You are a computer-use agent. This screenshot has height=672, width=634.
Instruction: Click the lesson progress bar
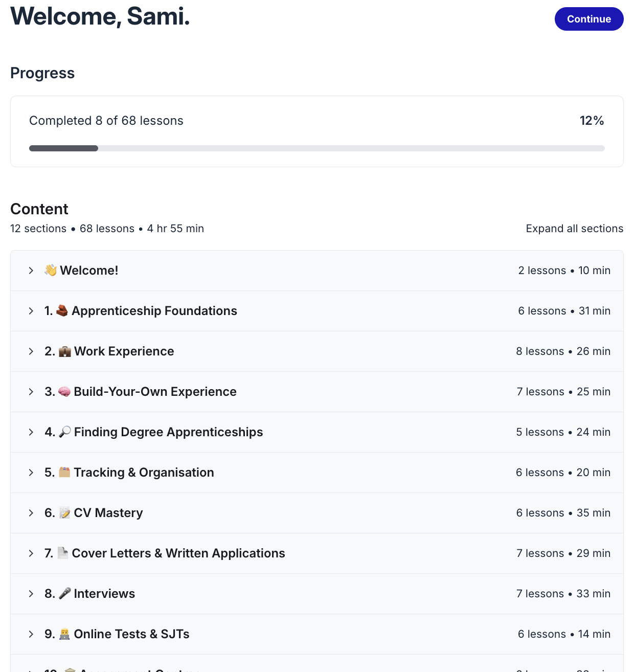tap(316, 148)
